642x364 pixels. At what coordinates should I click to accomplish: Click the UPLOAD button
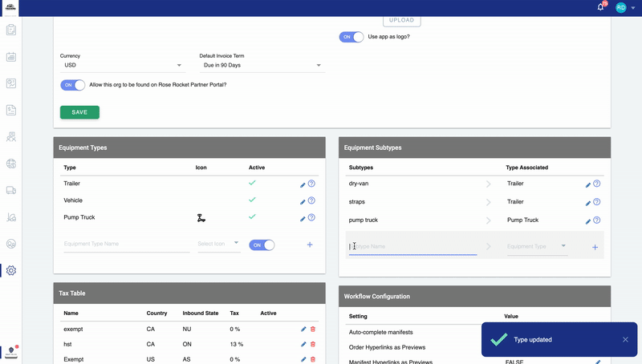pos(402,21)
